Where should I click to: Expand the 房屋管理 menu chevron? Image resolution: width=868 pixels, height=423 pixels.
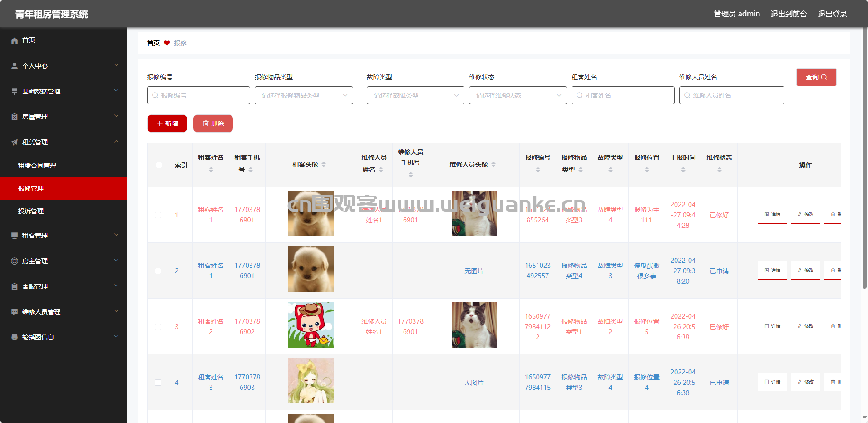(x=116, y=116)
